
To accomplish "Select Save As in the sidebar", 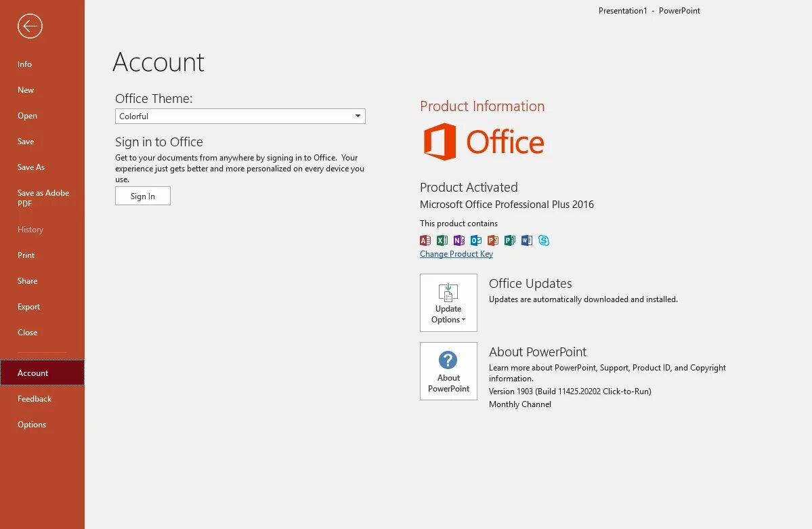I will pyautogui.click(x=42, y=167).
